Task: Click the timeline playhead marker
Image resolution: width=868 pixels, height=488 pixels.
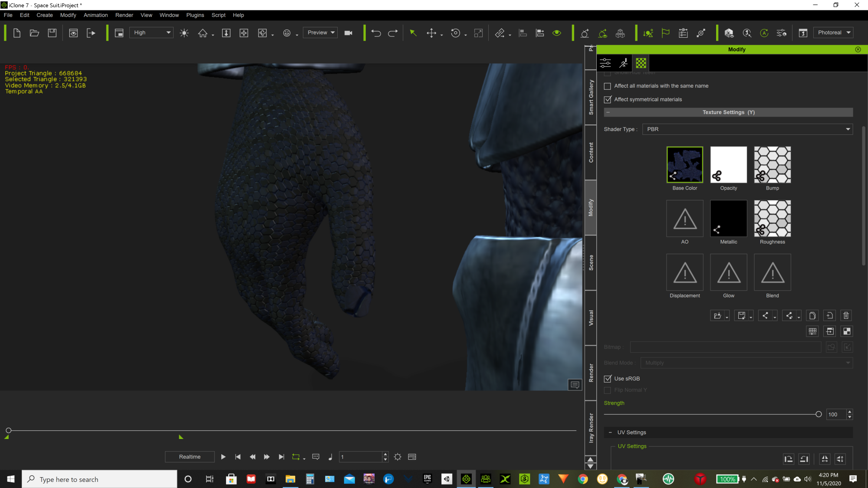Action: tap(8, 430)
